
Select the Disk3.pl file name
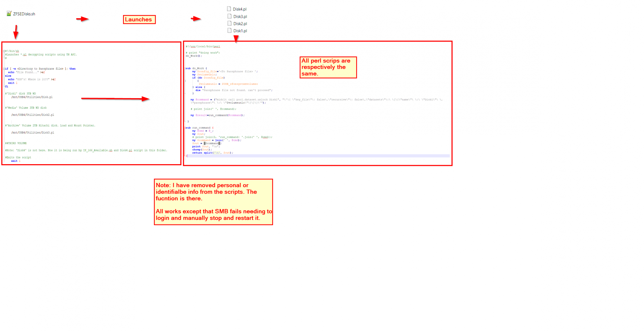click(x=240, y=16)
